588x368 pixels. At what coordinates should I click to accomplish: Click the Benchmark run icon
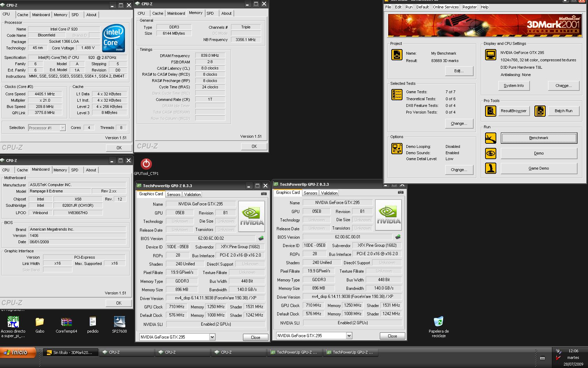coord(490,138)
